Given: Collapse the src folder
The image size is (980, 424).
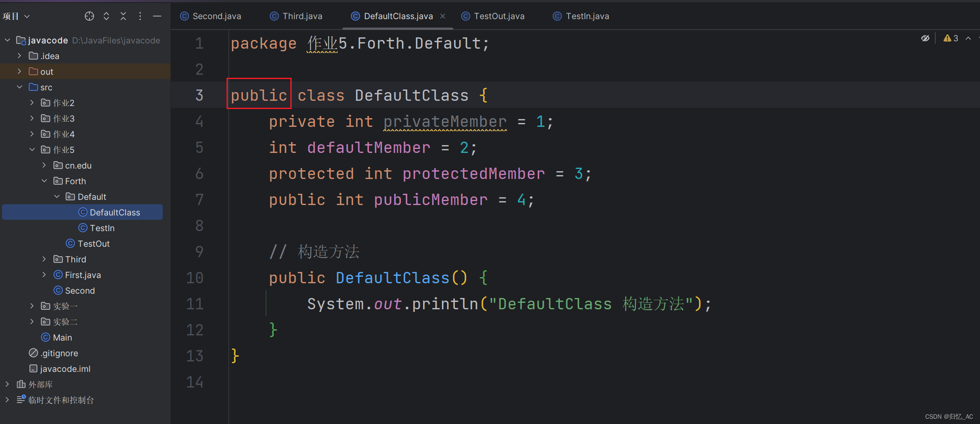Looking at the screenshot, I should coord(20,87).
